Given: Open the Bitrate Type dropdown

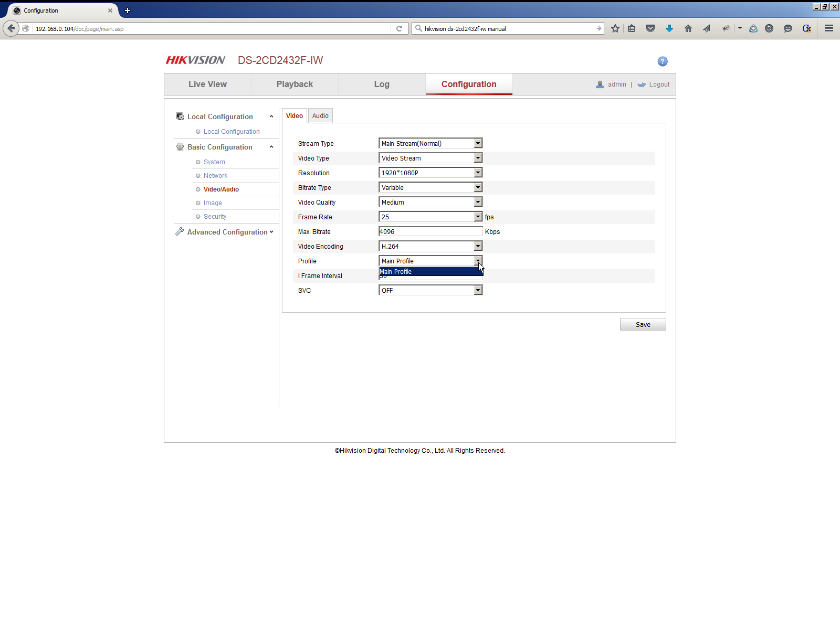Looking at the screenshot, I should tap(430, 187).
